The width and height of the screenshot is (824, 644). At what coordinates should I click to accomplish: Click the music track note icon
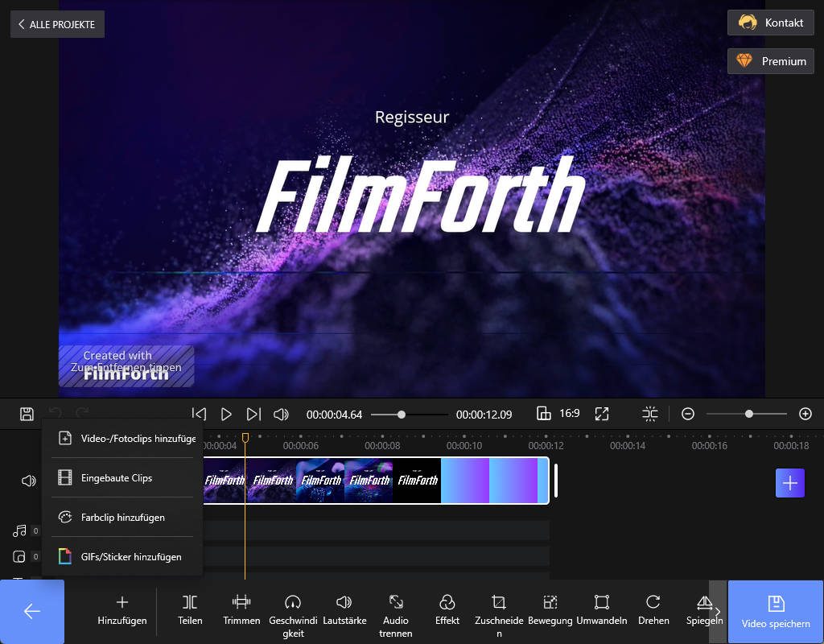click(19, 530)
